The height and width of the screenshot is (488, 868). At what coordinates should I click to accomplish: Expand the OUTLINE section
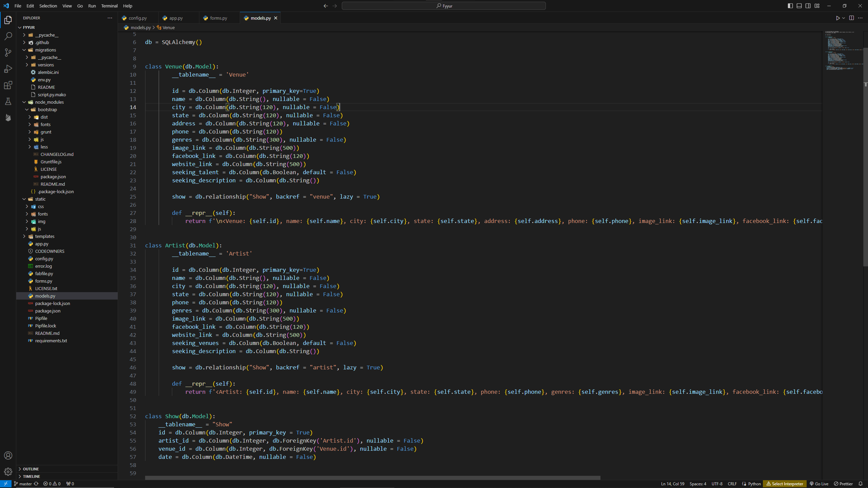[x=31, y=469]
